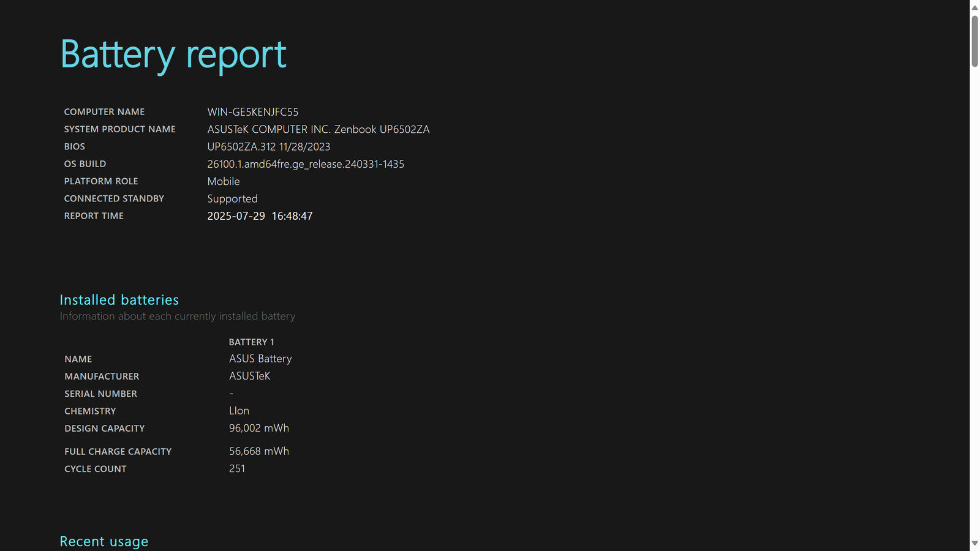Click the 'LIon' chemistry value
Viewport: 980px width, 551px height.
pos(239,411)
